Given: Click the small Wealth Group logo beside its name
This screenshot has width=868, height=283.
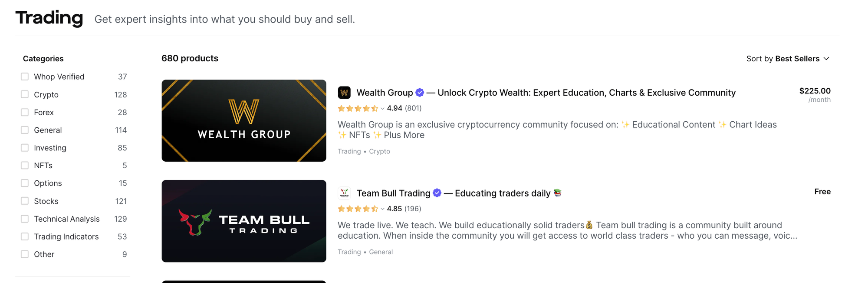Looking at the screenshot, I should 344,92.
